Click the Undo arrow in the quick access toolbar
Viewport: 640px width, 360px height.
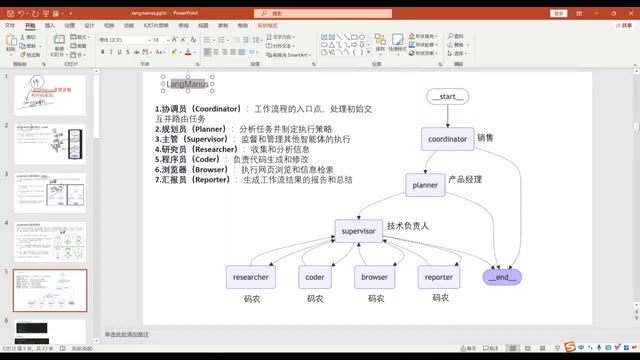tap(21, 13)
